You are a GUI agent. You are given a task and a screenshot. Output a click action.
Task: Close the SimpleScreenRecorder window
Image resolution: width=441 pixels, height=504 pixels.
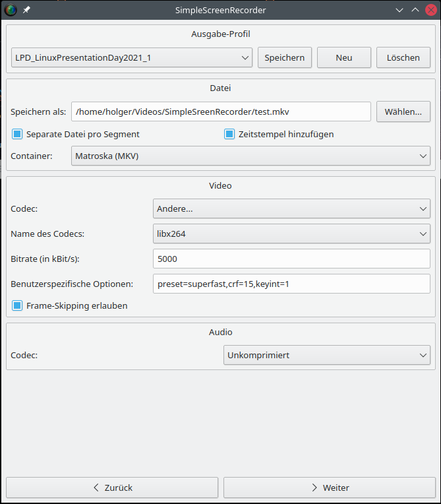[x=430, y=11]
